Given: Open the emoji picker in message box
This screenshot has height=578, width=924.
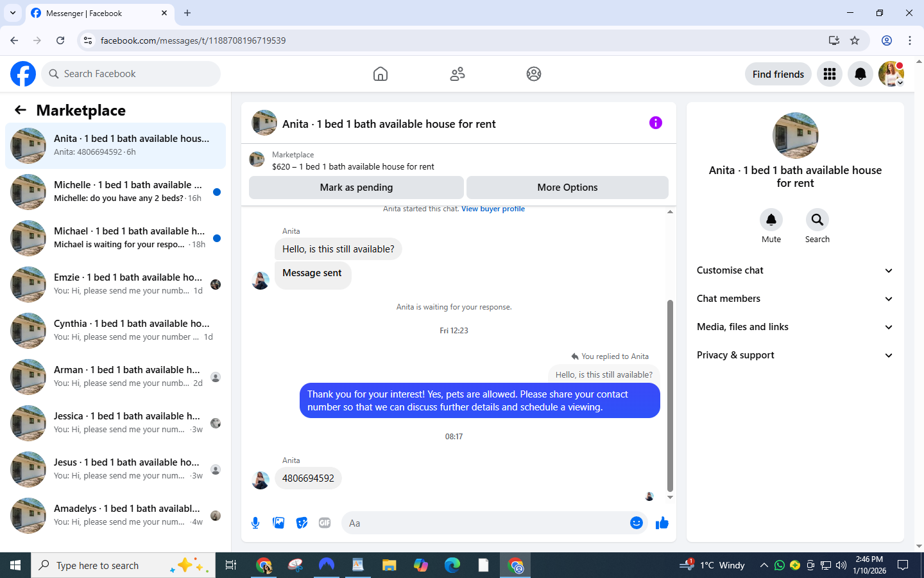Looking at the screenshot, I should click(x=637, y=523).
